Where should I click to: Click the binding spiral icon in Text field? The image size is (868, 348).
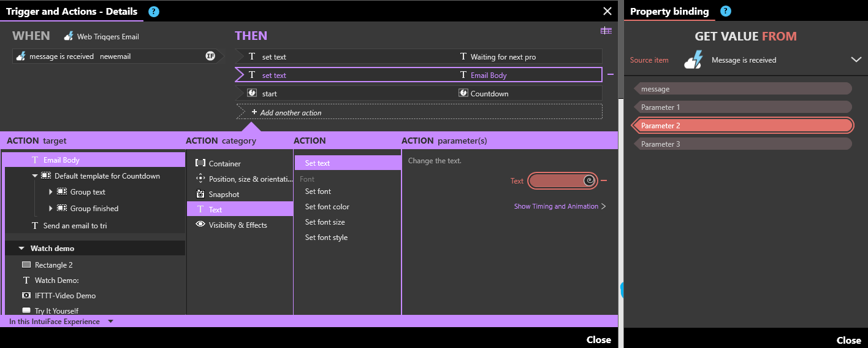[588, 180]
